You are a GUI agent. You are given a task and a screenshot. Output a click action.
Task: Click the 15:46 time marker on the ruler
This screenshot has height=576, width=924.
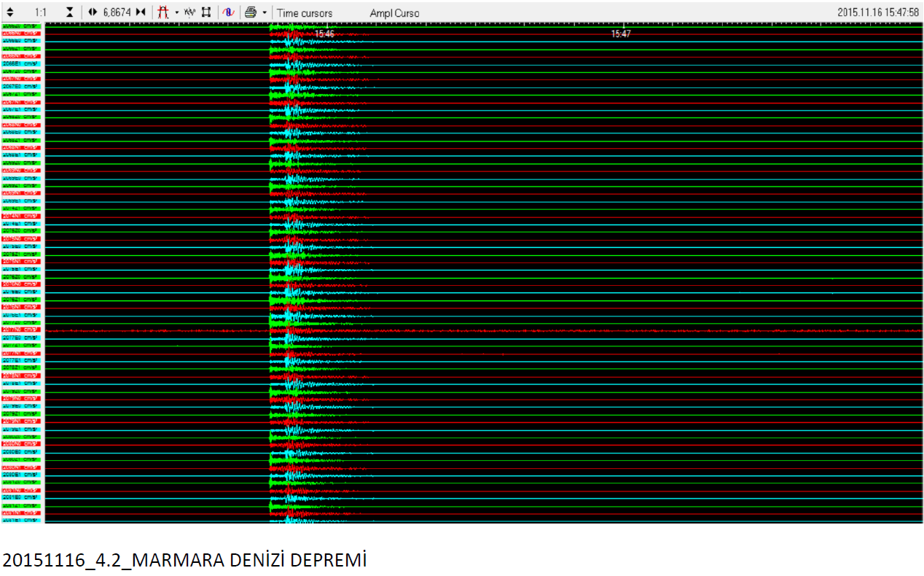coord(324,34)
